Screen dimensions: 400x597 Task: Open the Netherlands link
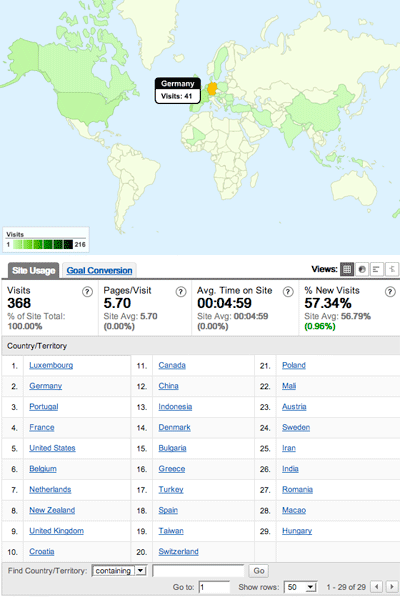[50, 489]
